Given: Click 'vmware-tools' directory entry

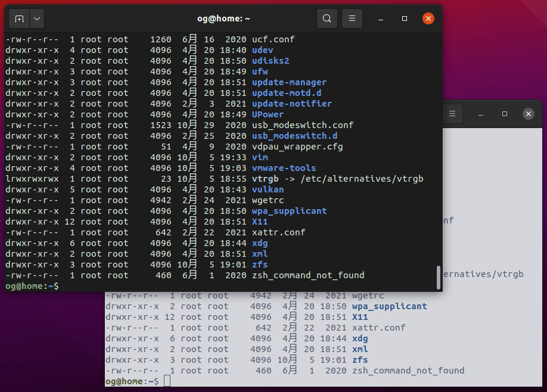Looking at the screenshot, I should [x=284, y=169].
